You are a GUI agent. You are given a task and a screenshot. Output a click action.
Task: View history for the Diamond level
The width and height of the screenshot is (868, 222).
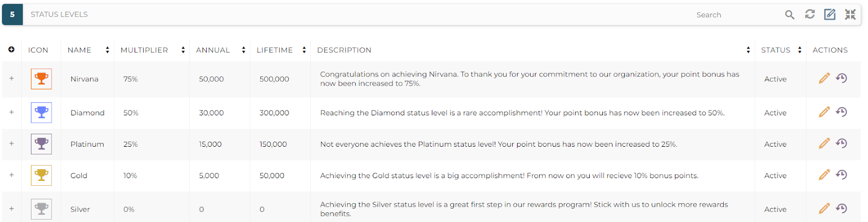(841, 112)
